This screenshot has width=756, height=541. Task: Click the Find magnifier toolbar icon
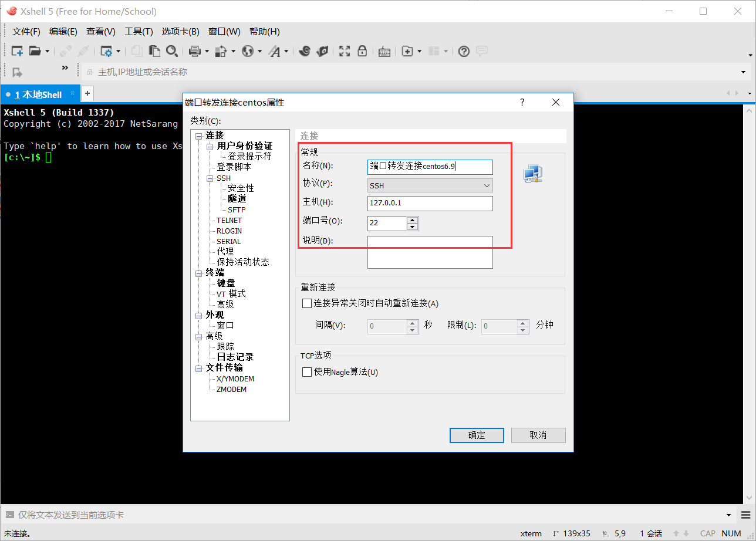tap(172, 51)
